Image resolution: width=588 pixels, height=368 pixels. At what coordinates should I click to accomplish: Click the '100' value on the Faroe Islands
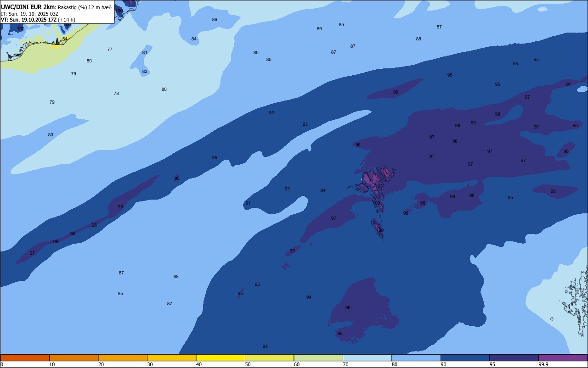point(376,203)
